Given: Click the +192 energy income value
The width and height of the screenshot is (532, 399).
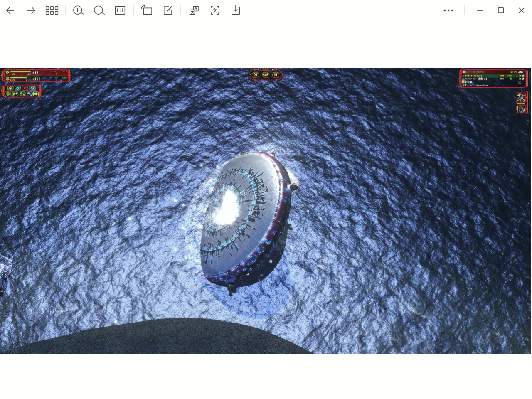Looking at the screenshot, I should 36,79.
